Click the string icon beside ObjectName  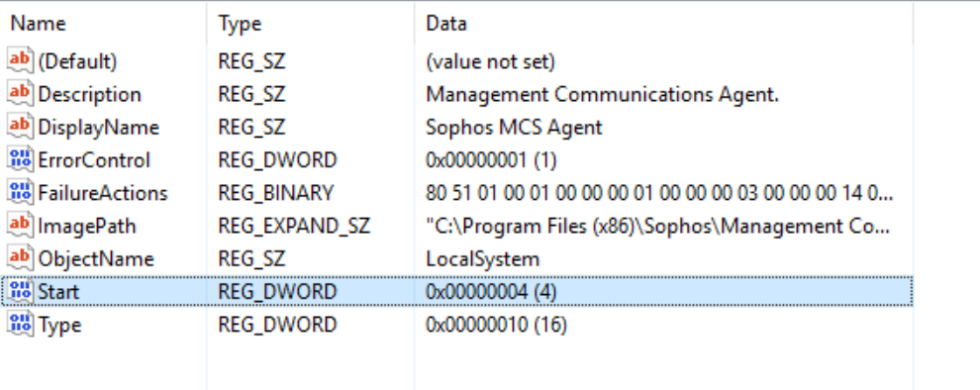click(20, 258)
